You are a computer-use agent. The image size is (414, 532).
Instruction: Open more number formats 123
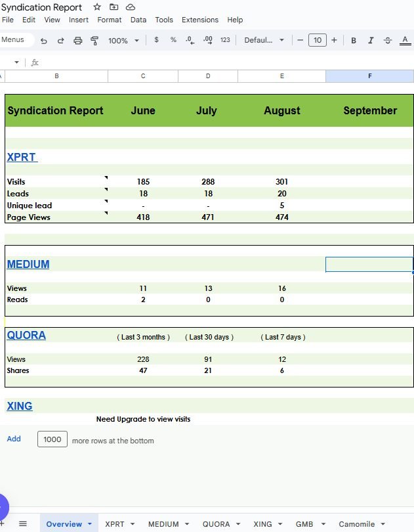click(225, 40)
